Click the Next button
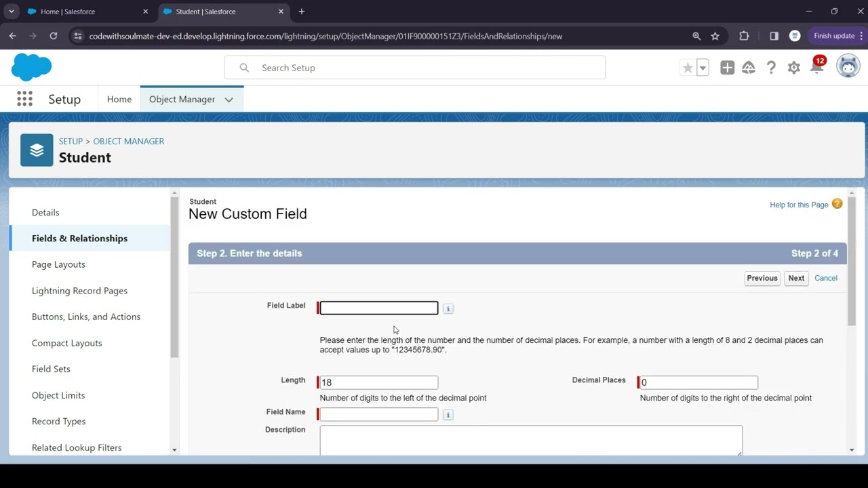The image size is (868, 488). (x=796, y=278)
